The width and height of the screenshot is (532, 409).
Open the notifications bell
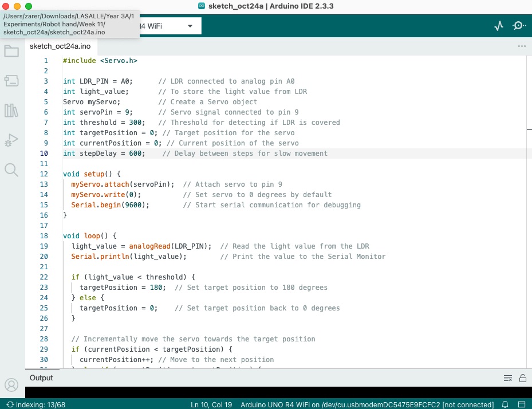[x=505, y=404]
